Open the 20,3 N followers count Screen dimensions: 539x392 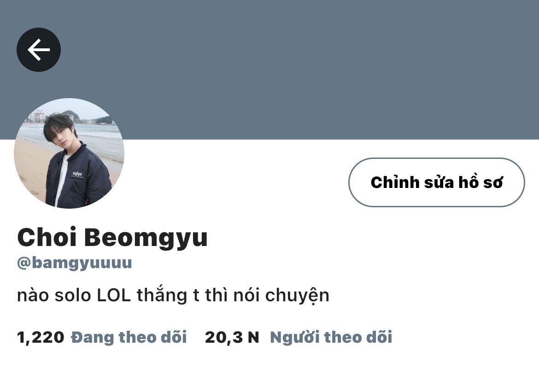(232, 337)
